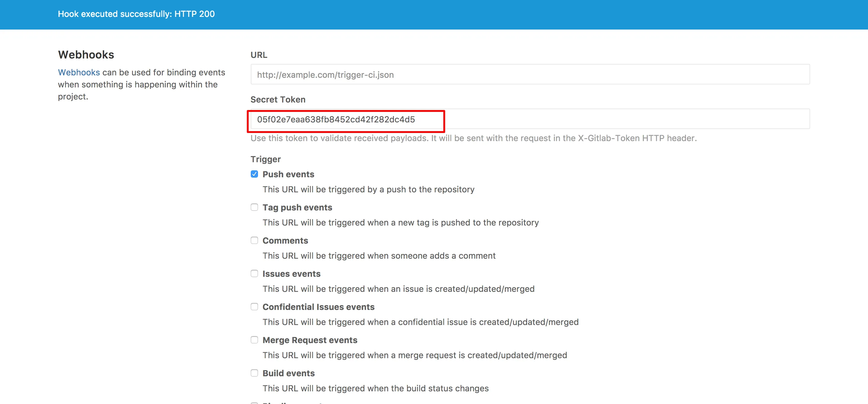Image resolution: width=868 pixels, height=404 pixels.
Task: Click inside the Secret Token field
Action: pyautogui.click(x=530, y=119)
